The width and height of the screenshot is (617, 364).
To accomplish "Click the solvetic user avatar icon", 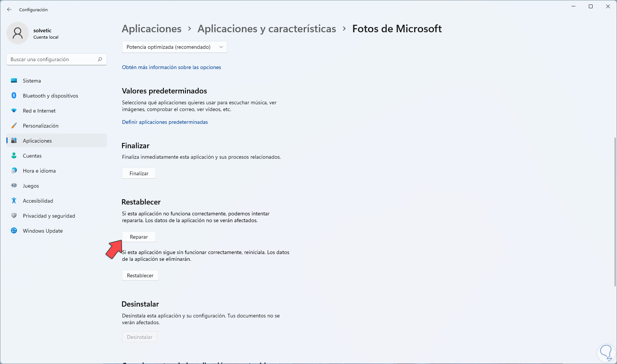I will click(18, 33).
